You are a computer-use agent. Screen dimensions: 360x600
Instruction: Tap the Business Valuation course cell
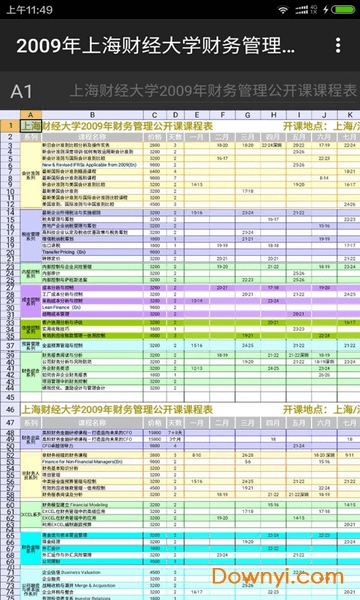92,572
